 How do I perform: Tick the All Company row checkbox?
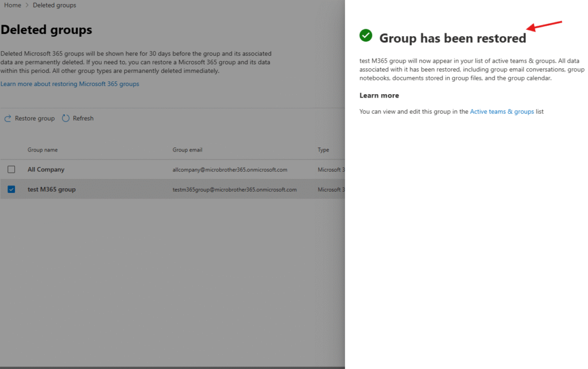(11, 169)
